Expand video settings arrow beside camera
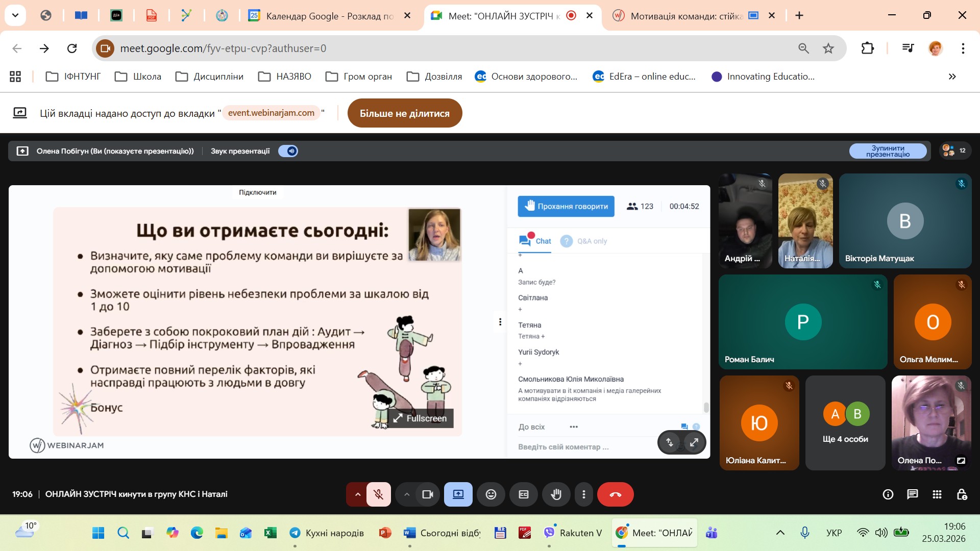Viewport: 980px width, 551px height. [406, 494]
